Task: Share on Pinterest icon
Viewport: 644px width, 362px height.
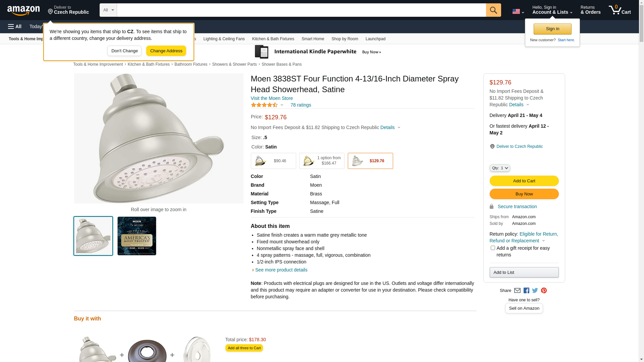Action: point(544,291)
